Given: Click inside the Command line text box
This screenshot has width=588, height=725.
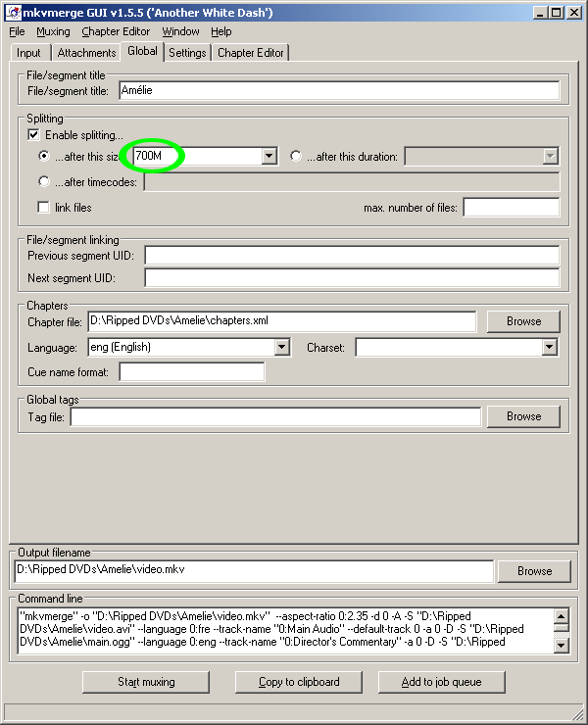Looking at the screenshot, I should [x=285, y=629].
